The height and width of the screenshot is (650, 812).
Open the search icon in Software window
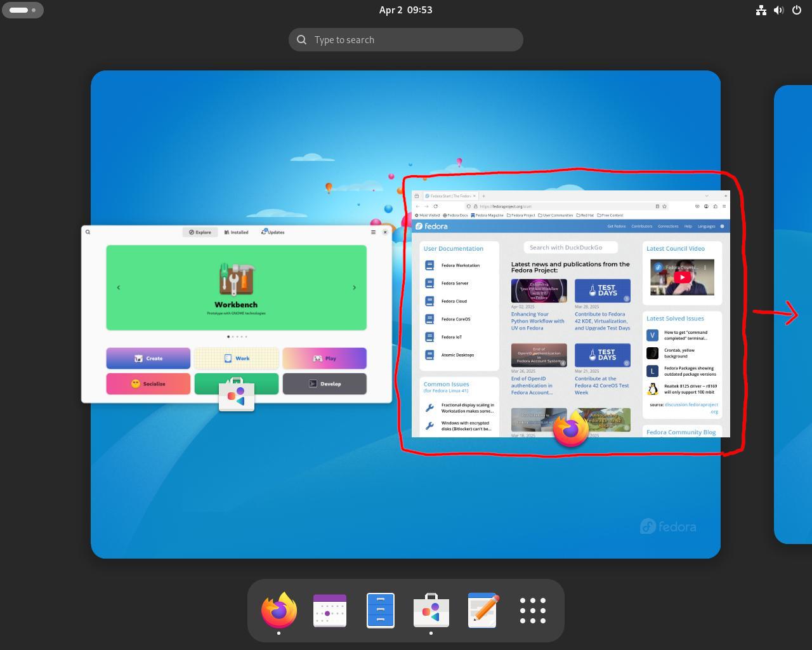tap(88, 232)
